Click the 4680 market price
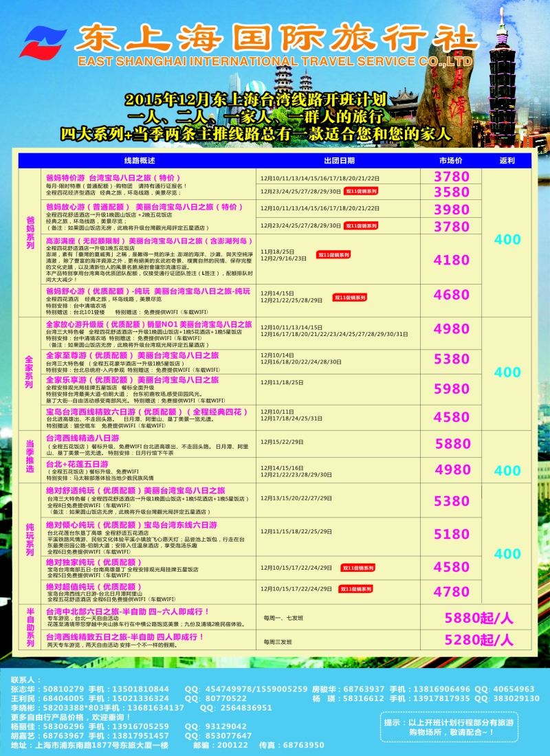Screen dimensions: 550x756 click(x=452, y=295)
